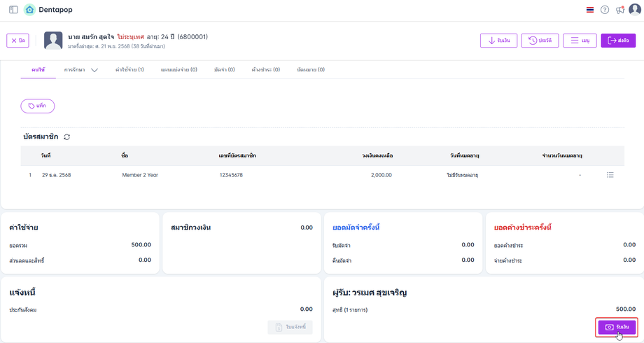
Task: Select the คนไข้ tab
Action: tap(38, 70)
